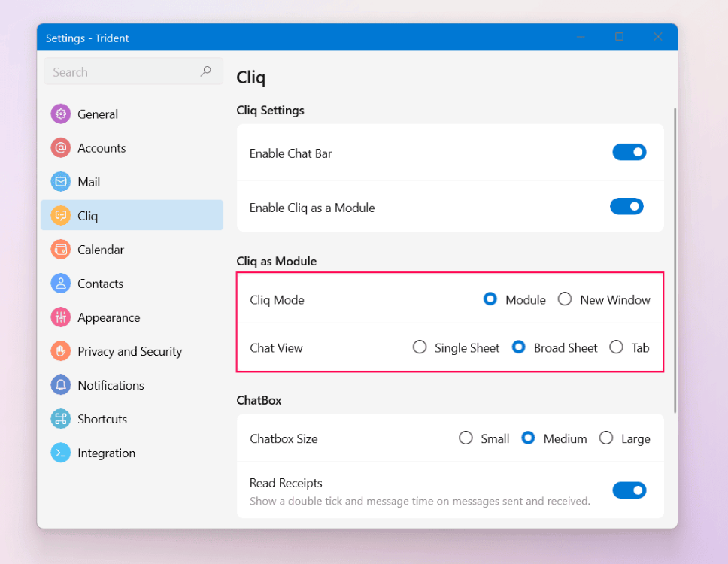Choose Single Sheet chat view
728x564 pixels.
point(420,347)
